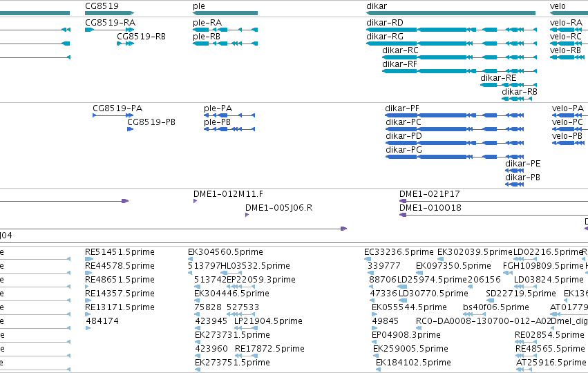Click the DME1-005J06.R clone label
The image size is (588, 373).
pyautogui.click(x=278, y=208)
